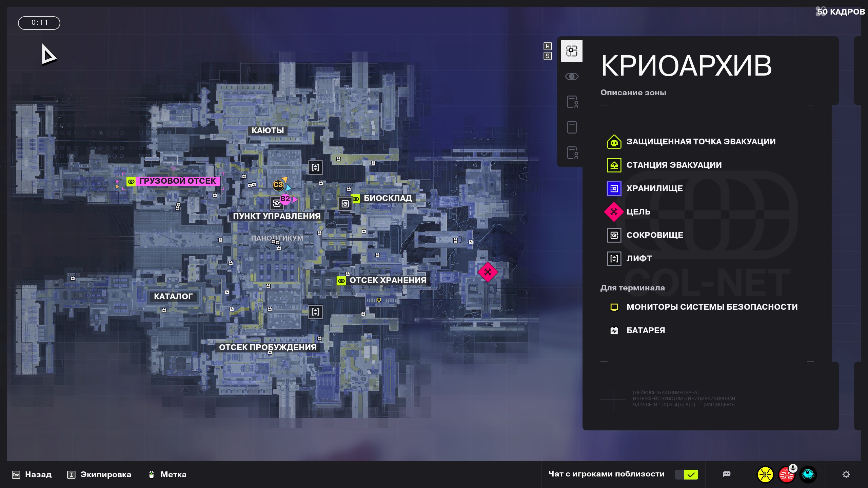Toggle nearby player chat switch

click(x=687, y=474)
